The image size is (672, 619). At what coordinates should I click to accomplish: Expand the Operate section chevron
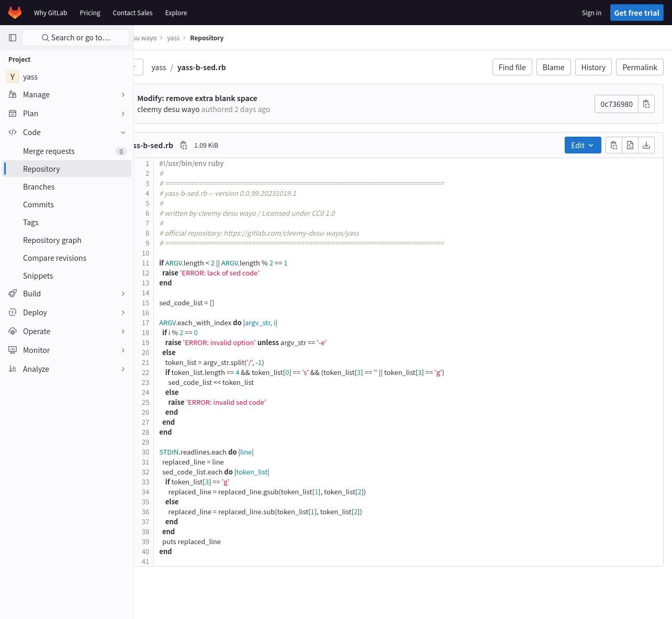coord(123,331)
